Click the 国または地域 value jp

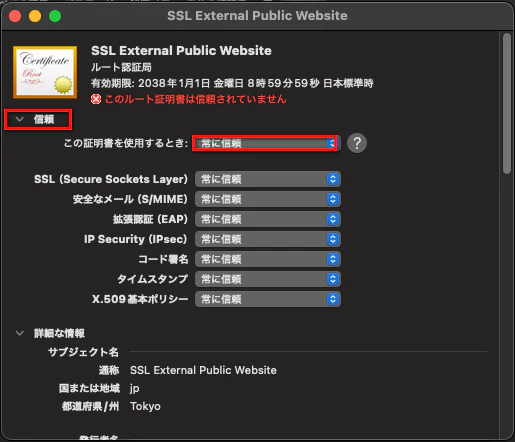135,388
